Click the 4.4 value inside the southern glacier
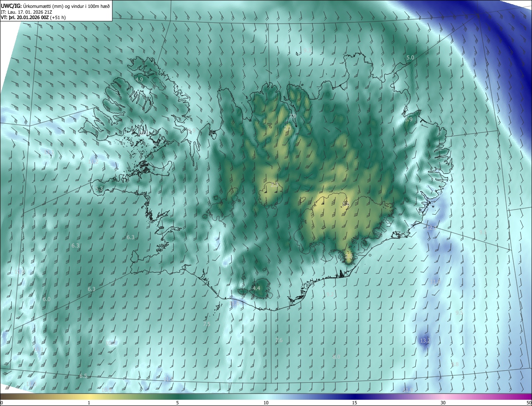Image resolution: width=532 pixels, height=406 pixels. pos(256,288)
